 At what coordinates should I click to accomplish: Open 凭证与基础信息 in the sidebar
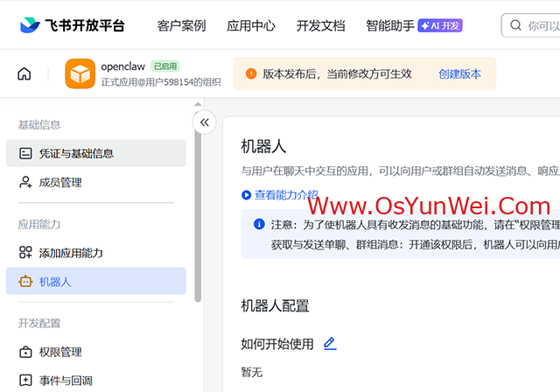76,153
